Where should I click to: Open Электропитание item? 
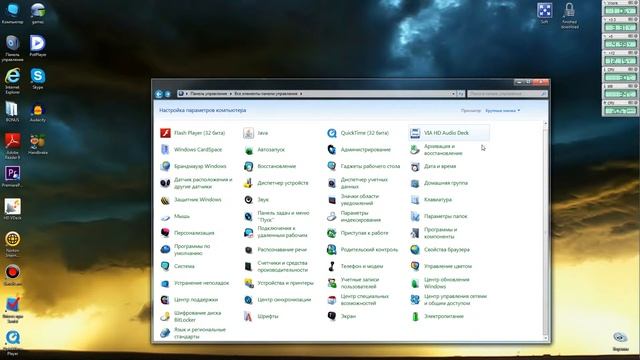click(x=437, y=316)
